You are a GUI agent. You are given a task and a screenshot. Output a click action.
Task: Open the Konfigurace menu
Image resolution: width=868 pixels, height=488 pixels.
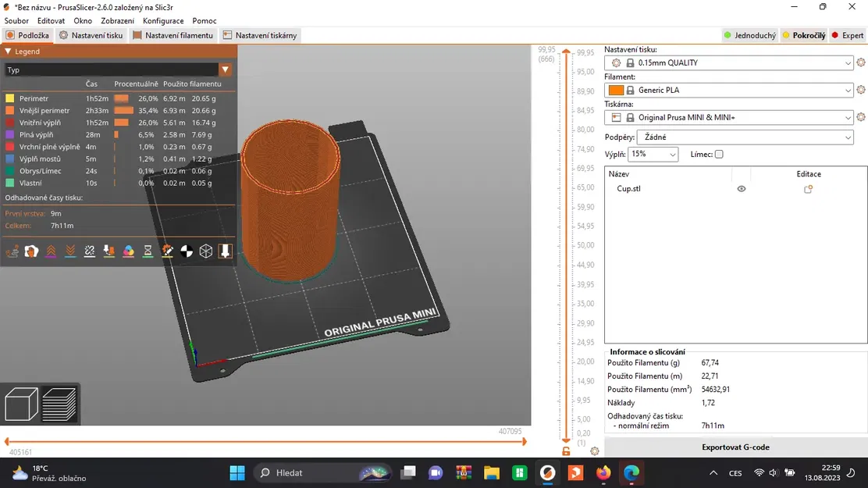[x=163, y=21]
